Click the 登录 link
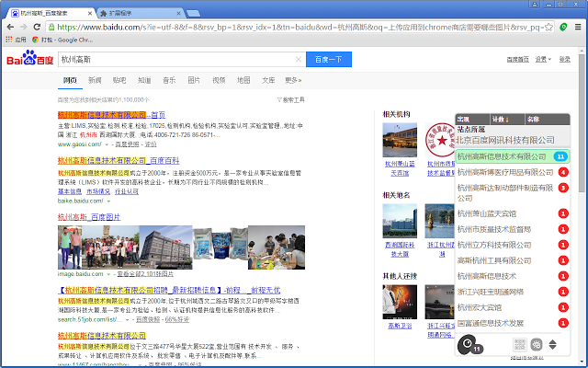 (565, 59)
